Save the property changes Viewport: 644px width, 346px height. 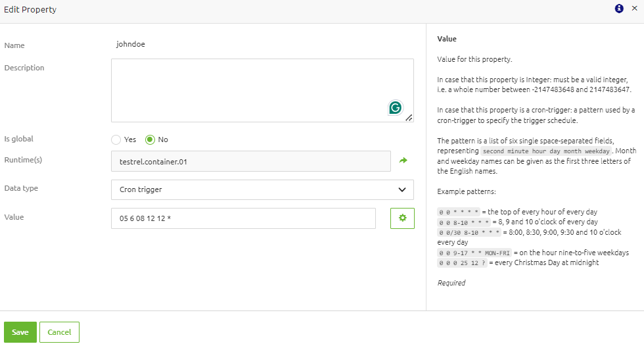(x=20, y=332)
